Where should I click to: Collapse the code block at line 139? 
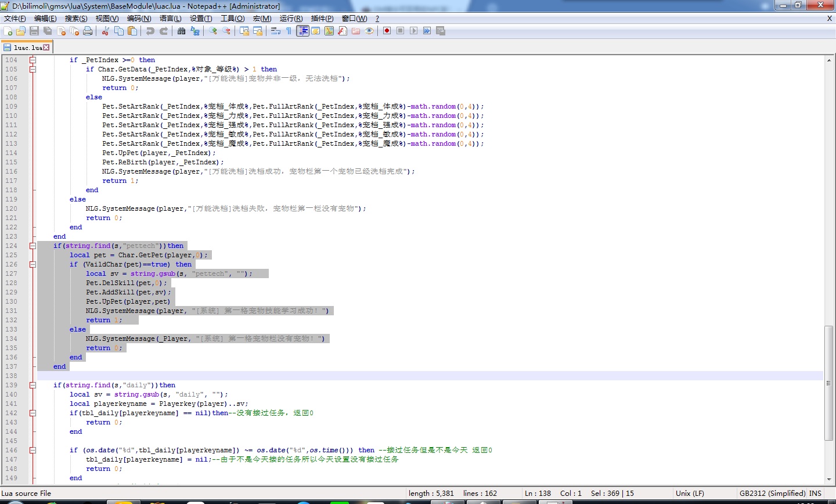click(33, 385)
